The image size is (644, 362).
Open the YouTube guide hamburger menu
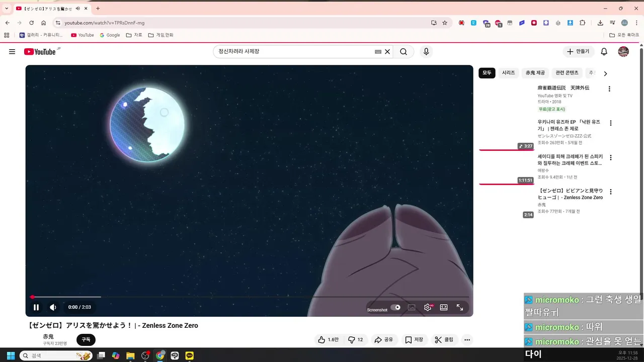point(12,52)
